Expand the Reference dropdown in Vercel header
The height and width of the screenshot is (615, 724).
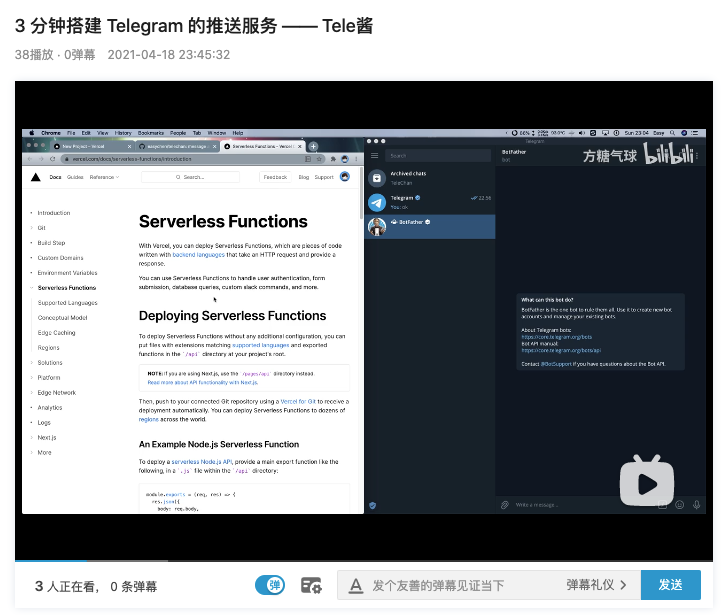(x=104, y=177)
